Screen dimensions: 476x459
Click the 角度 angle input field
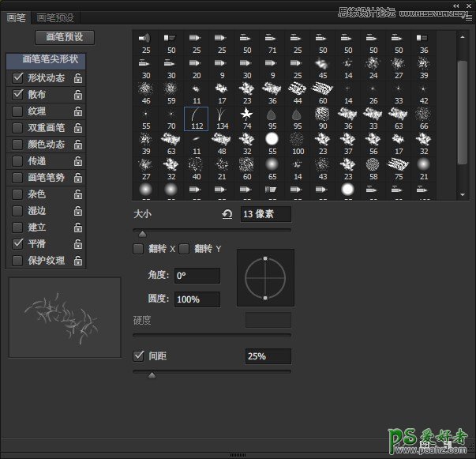197,276
